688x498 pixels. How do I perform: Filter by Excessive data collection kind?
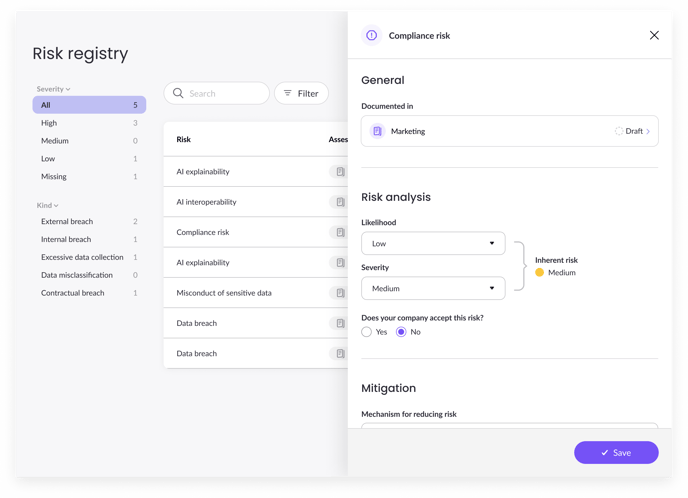tap(89, 257)
